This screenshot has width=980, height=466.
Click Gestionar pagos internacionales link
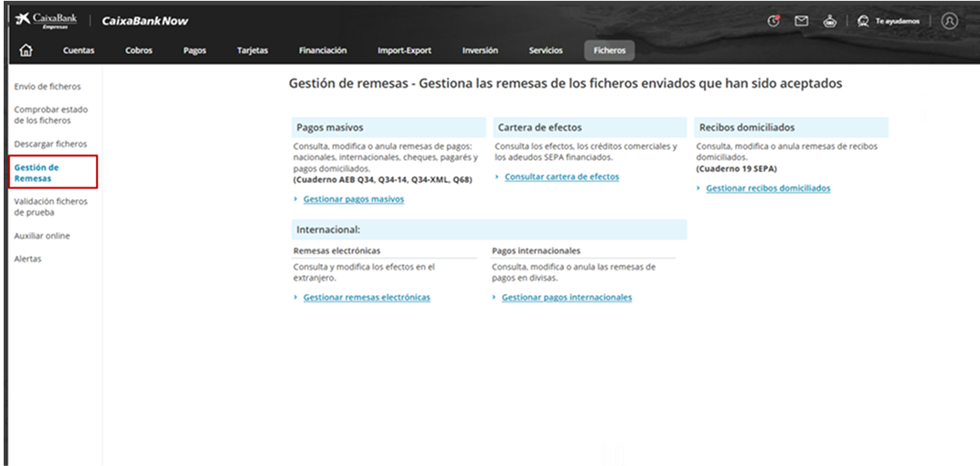pos(566,298)
